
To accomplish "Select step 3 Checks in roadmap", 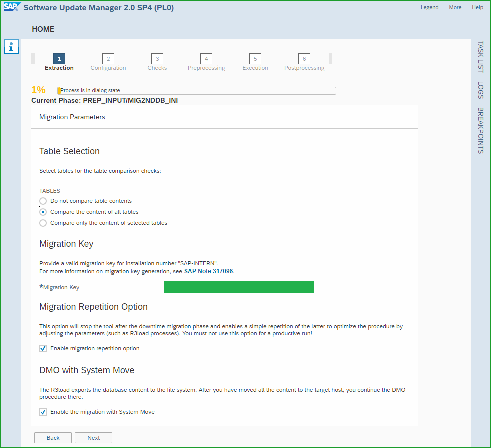I will coord(157,59).
